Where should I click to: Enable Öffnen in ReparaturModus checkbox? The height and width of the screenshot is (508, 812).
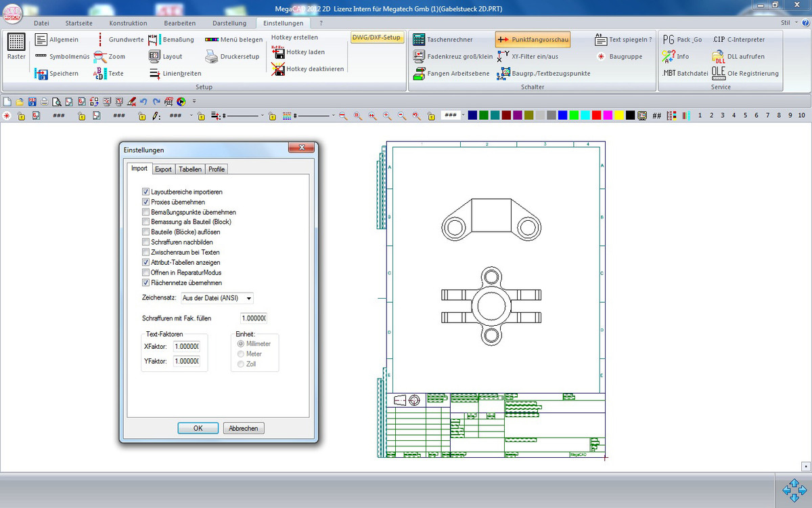point(145,272)
